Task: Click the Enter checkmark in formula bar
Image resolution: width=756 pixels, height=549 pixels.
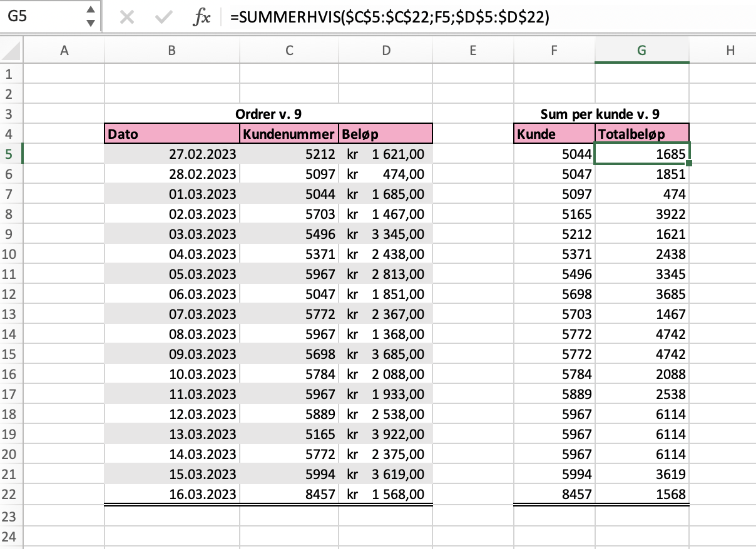Action: tap(164, 18)
